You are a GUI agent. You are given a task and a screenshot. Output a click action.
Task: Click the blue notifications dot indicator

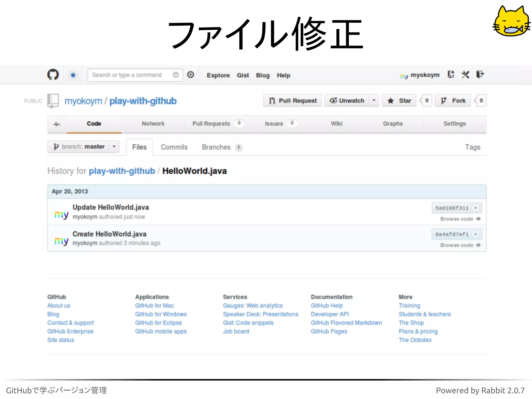pos(73,75)
